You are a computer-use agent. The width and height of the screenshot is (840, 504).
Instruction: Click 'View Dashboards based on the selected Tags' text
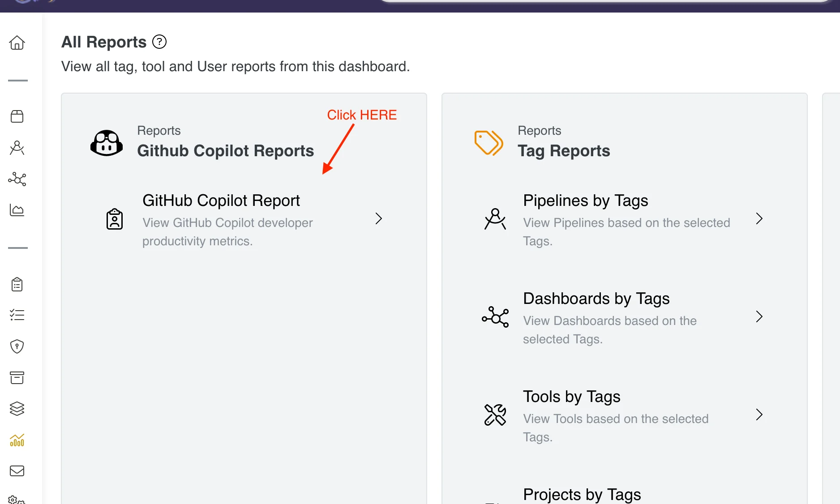coord(610,330)
